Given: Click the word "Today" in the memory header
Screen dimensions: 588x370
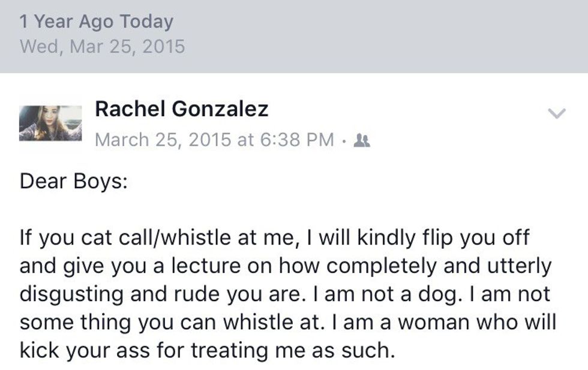Looking at the screenshot, I should coord(146,22).
